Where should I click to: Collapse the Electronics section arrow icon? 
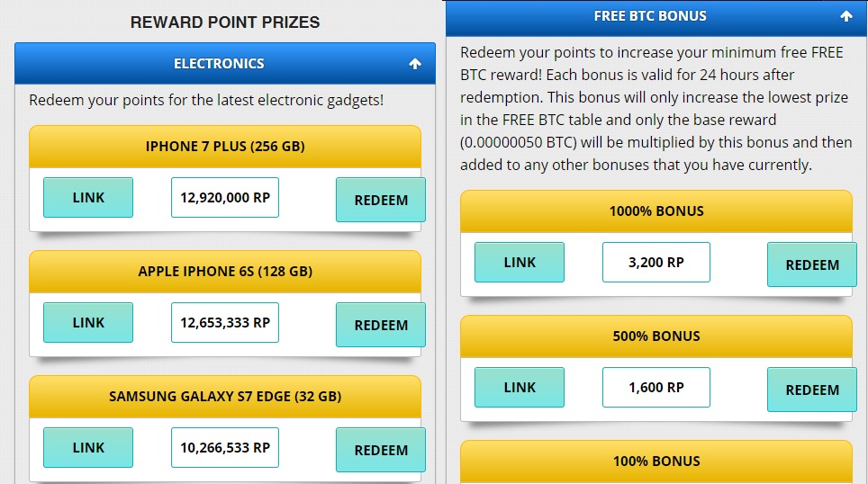(x=414, y=64)
